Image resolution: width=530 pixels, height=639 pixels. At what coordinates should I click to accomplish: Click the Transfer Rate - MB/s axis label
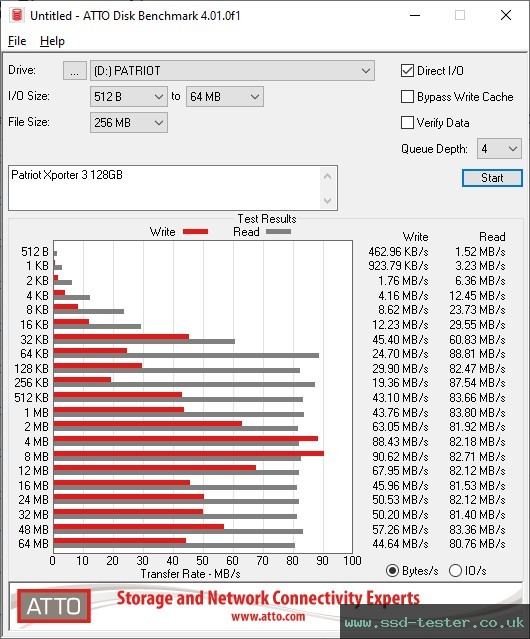tap(190, 574)
